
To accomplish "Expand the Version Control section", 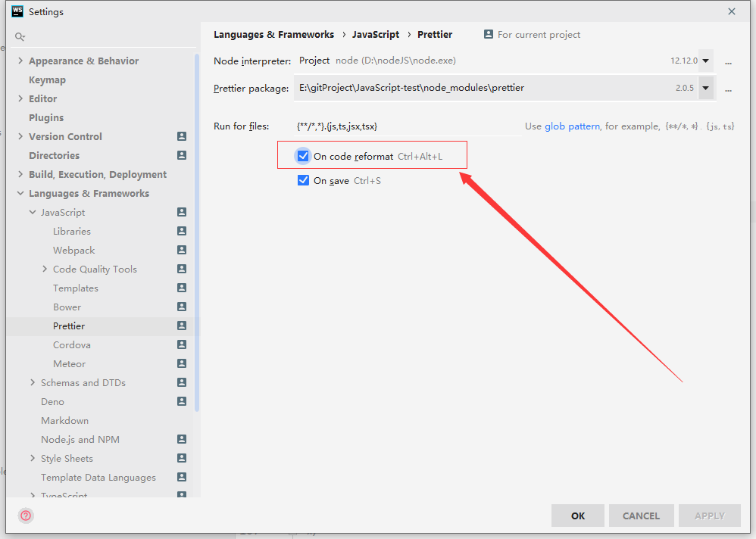I will (20, 136).
